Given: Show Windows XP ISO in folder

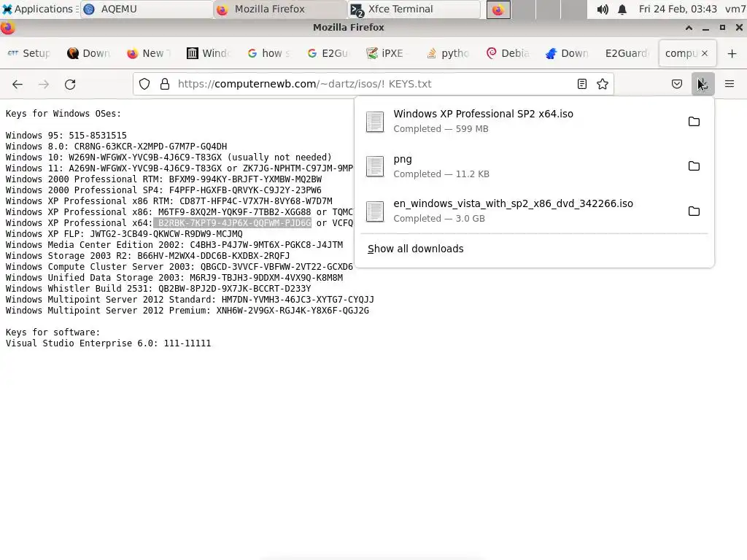Looking at the screenshot, I should 694,122.
